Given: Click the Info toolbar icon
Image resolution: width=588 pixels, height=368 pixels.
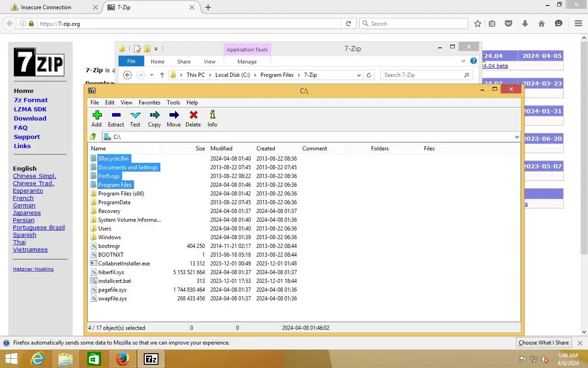Looking at the screenshot, I should 212,118.
